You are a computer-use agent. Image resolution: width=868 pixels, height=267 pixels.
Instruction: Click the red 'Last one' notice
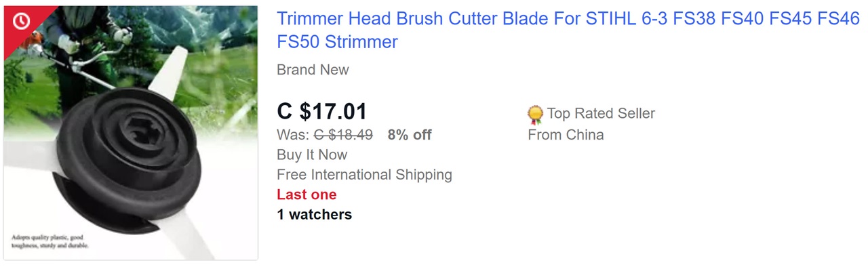(307, 194)
